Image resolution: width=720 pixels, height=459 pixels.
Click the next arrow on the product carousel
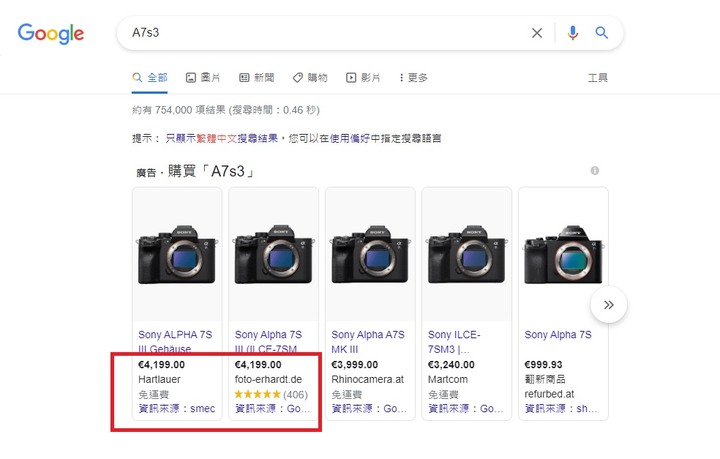click(608, 305)
